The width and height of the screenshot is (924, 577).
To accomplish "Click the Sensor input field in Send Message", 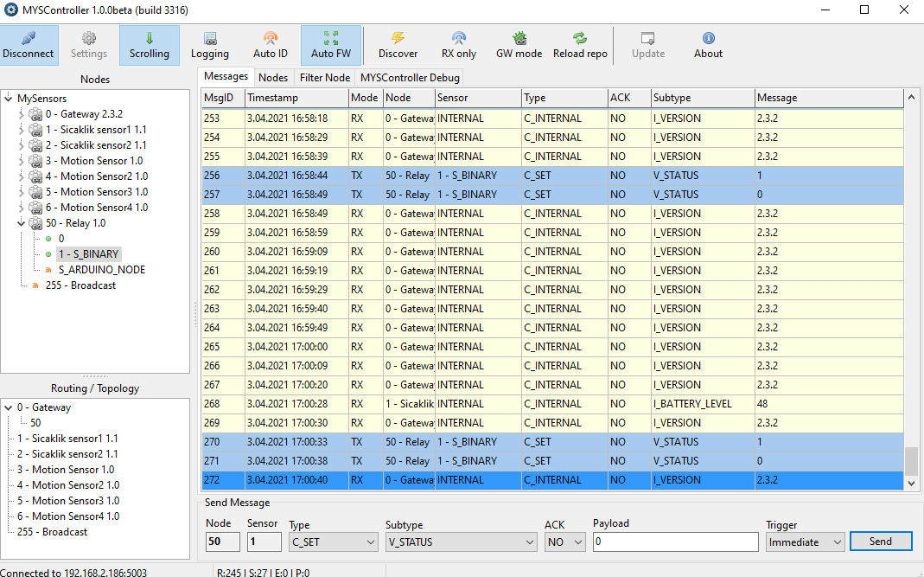I will pyautogui.click(x=264, y=542).
